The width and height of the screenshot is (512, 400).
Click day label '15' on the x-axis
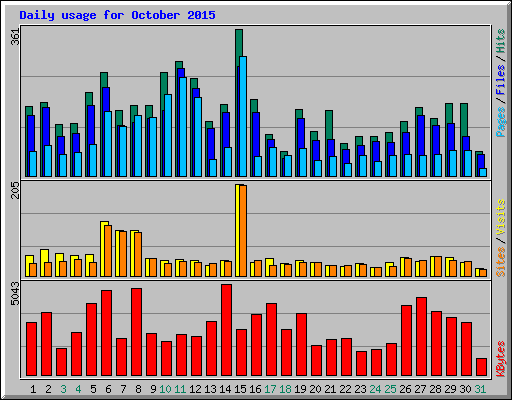point(240,389)
